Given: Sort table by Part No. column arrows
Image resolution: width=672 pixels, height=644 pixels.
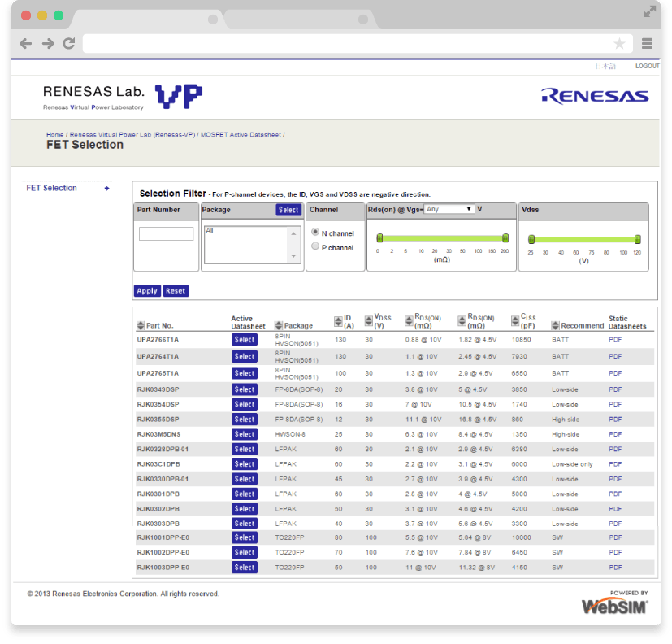Looking at the screenshot, I should pyautogui.click(x=140, y=326).
